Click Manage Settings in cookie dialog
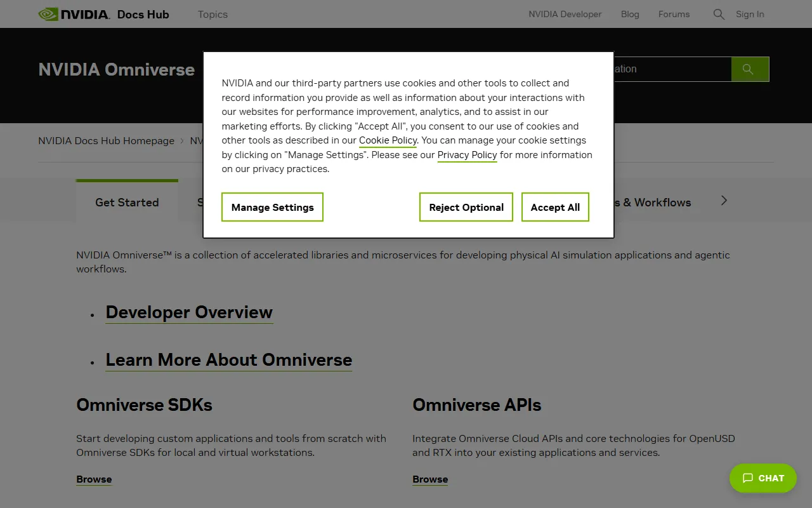This screenshot has width=812, height=508. 272,207
